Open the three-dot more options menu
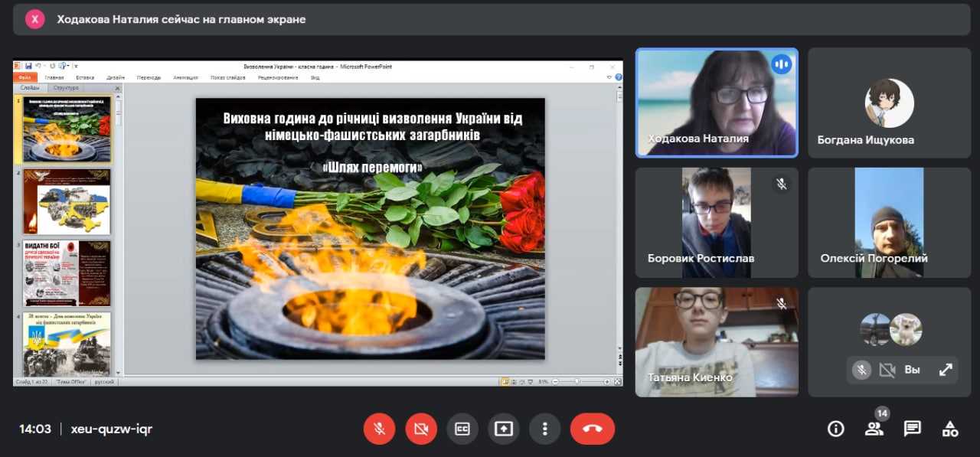The image size is (980, 457). coord(544,429)
